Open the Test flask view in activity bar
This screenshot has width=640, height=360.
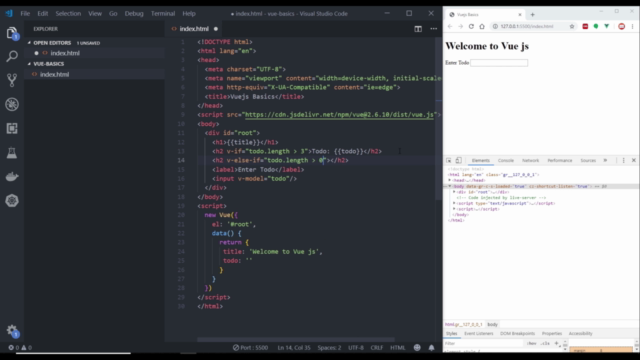12,153
